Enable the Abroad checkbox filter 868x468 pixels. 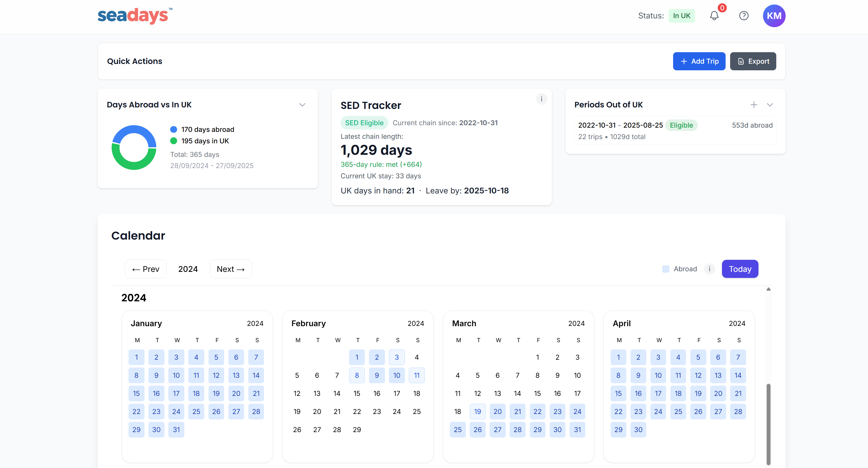point(666,269)
